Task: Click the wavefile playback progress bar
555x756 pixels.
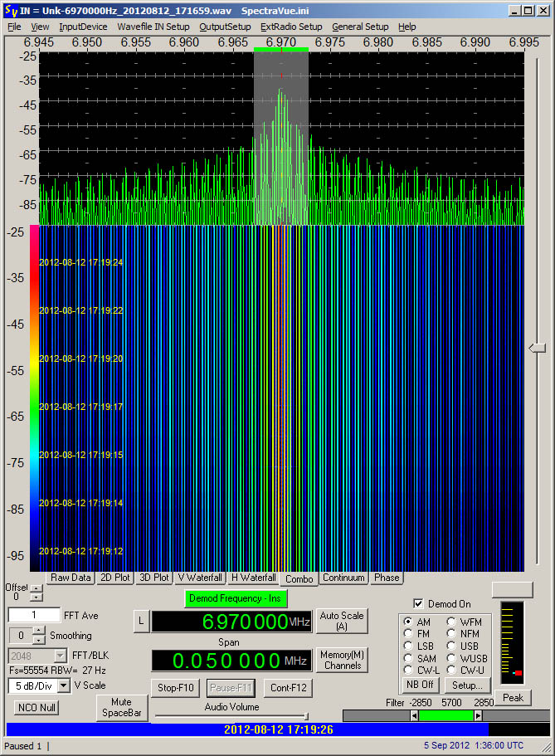Action: click(278, 729)
